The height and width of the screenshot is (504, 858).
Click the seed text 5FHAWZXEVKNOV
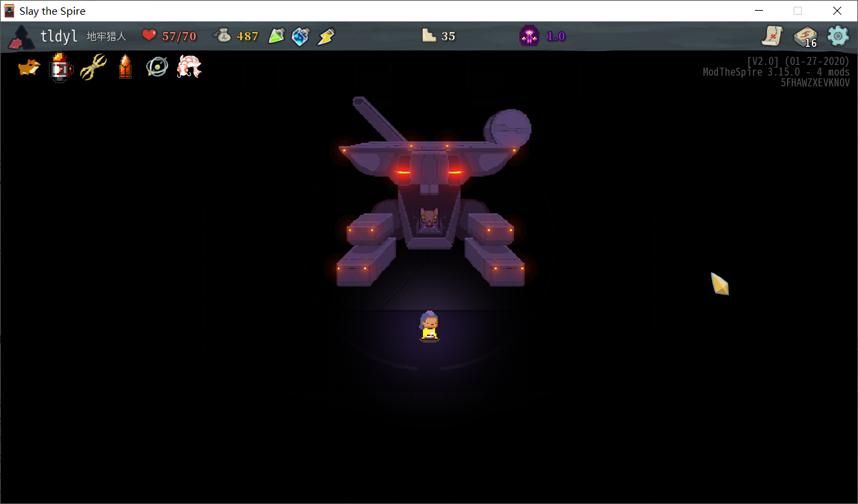click(815, 83)
